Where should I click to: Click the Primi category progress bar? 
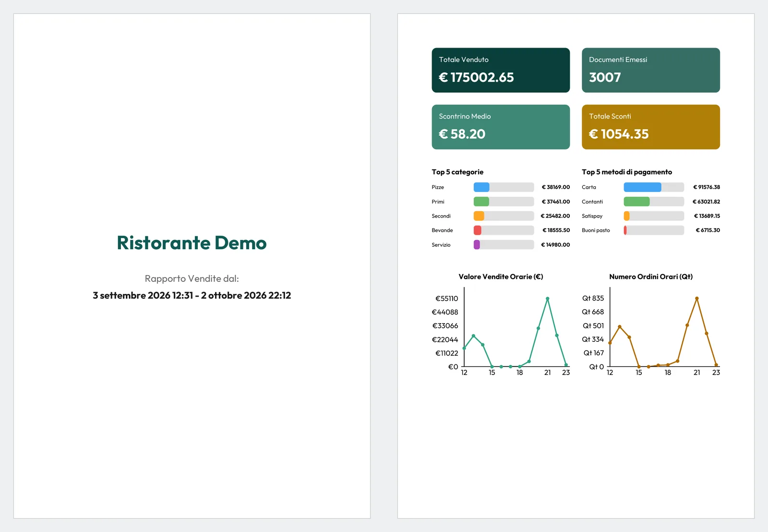click(x=504, y=202)
